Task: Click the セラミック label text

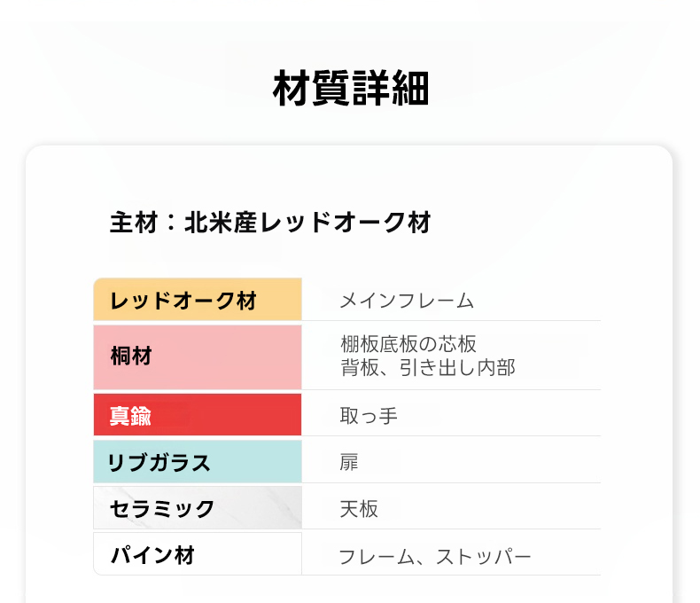Action: tap(162, 508)
